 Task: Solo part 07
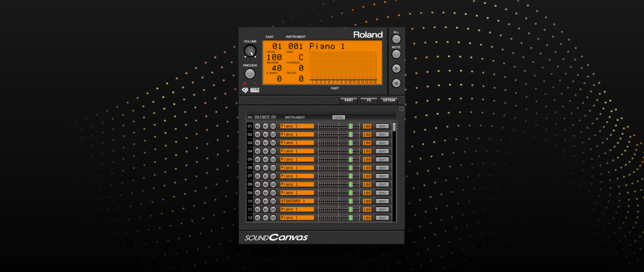[x=258, y=176]
